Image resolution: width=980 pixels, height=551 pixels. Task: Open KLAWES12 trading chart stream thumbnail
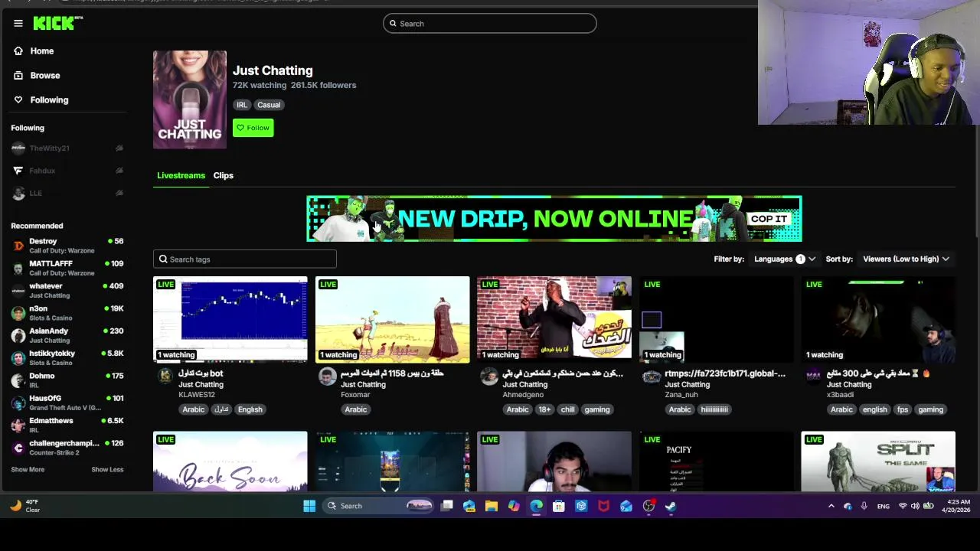coord(230,319)
